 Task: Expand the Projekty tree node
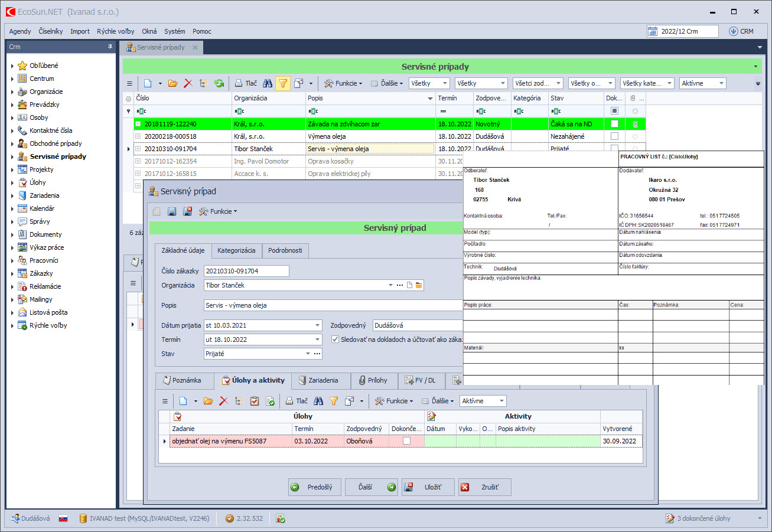12,169
